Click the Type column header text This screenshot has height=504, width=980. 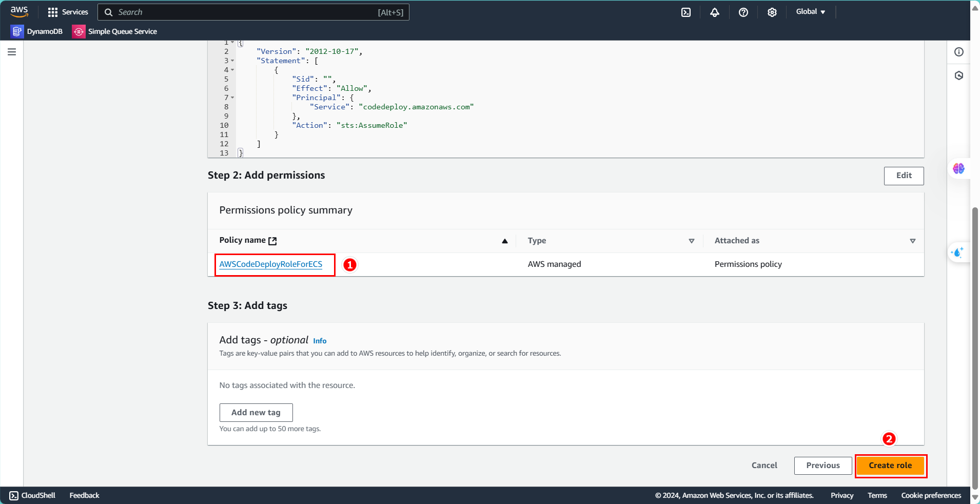coord(537,241)
